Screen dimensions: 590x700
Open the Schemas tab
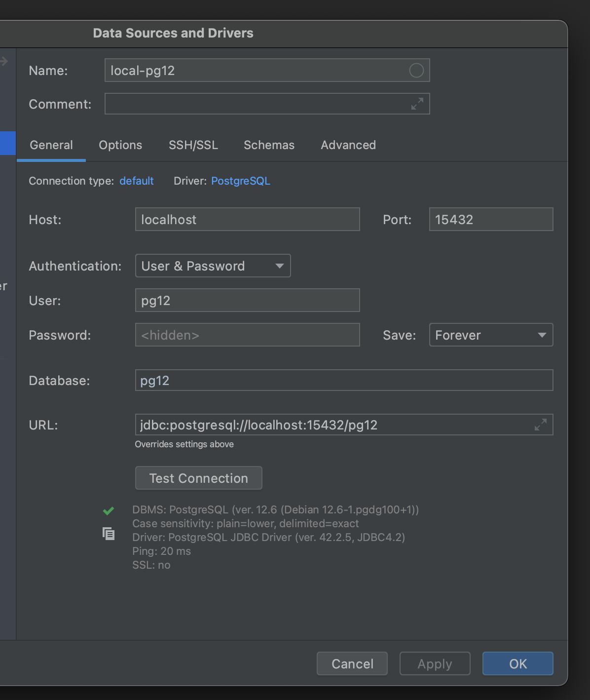pyautogui.click(x=269, y=145)
